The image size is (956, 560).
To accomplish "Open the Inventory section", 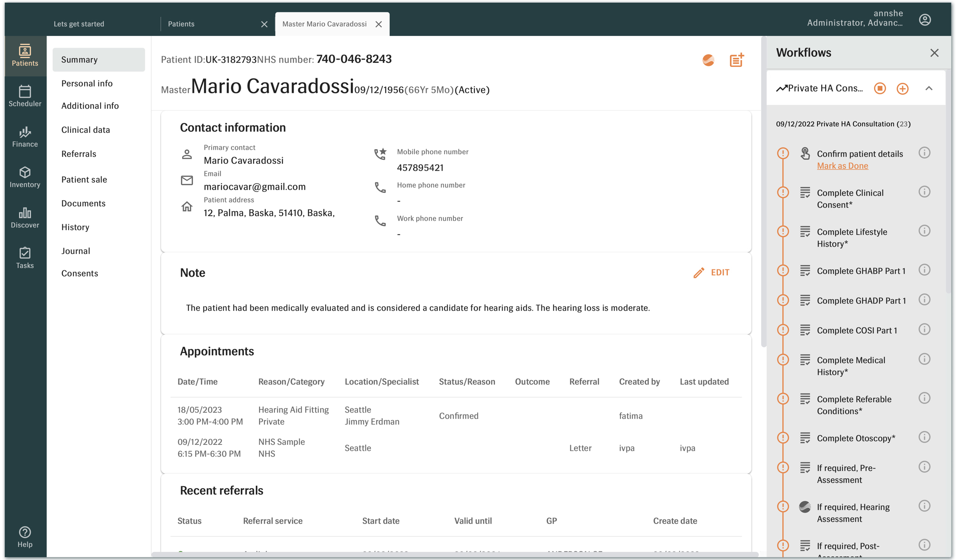I will pyautogui.click(x=25, y=177).
